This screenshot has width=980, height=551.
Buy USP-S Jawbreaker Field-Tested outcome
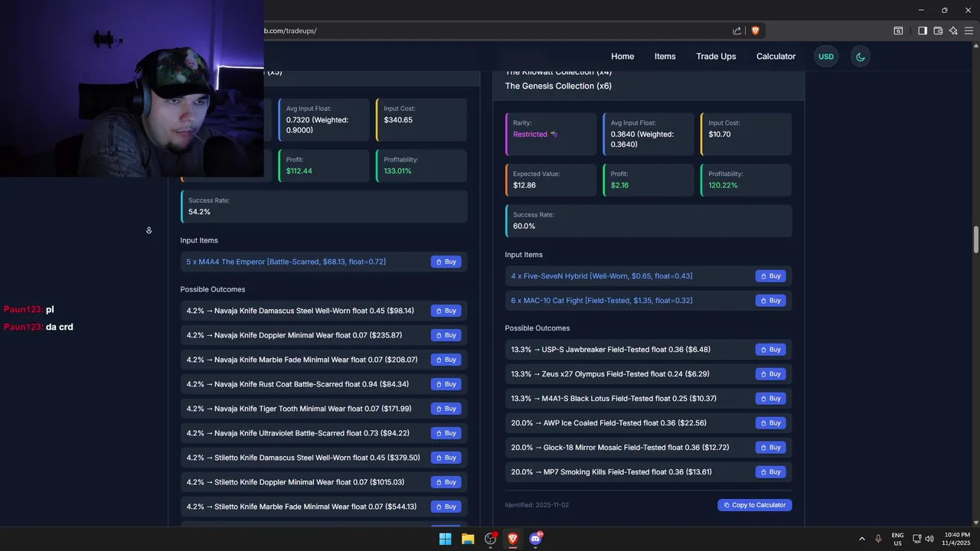771,350
